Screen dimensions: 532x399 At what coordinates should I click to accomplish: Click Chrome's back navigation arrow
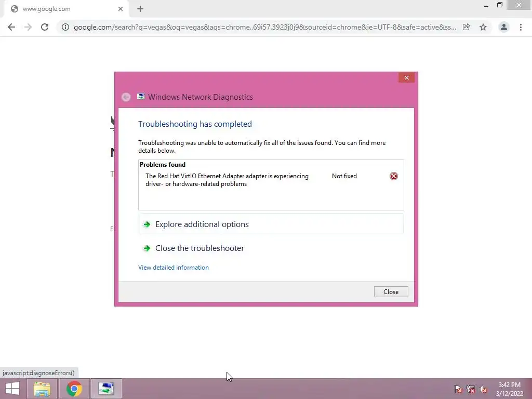tap(11, 27)
